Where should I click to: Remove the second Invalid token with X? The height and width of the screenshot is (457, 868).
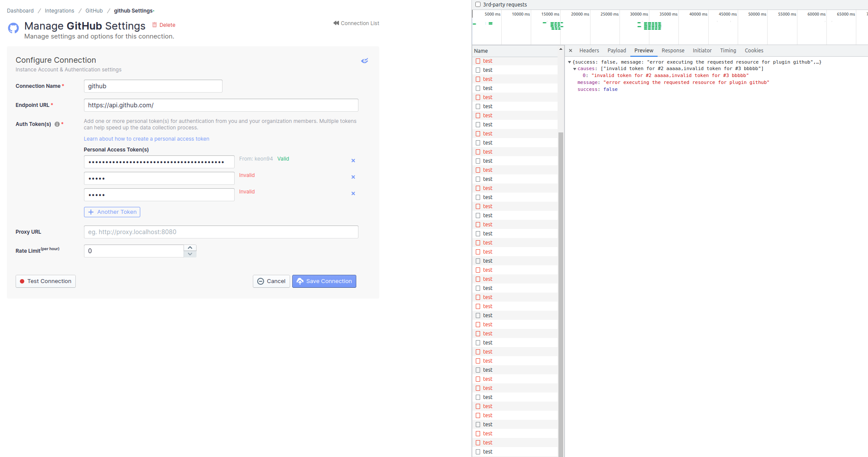pos(353,193)
